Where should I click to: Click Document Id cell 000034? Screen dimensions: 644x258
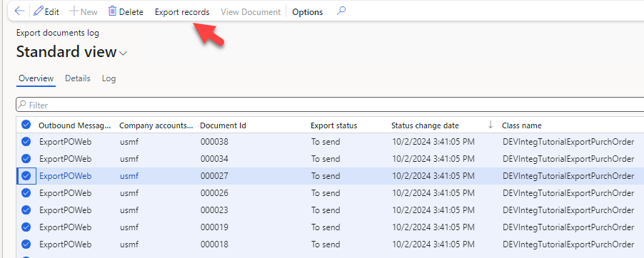coord(214,159)
